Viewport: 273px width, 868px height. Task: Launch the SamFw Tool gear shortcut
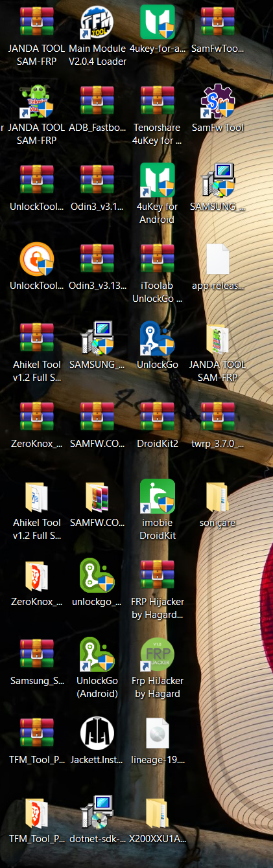coord(218,101)
